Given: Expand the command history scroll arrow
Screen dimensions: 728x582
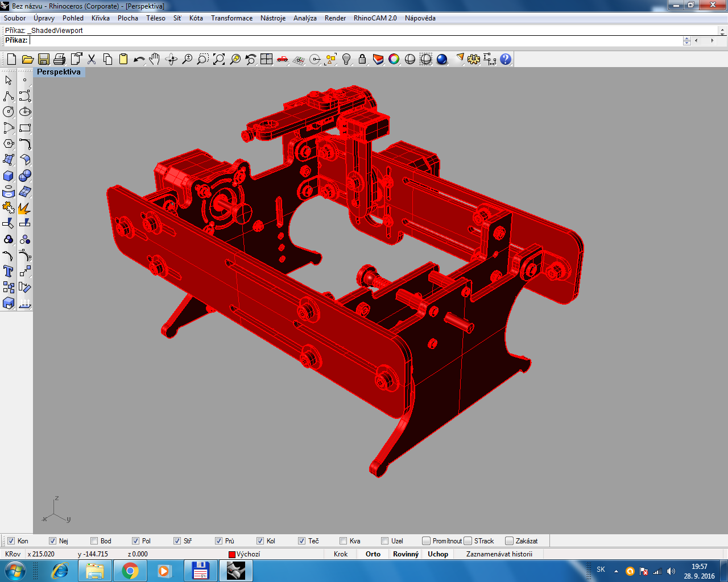Looking at the screenshot, I should tap(723, 31).
